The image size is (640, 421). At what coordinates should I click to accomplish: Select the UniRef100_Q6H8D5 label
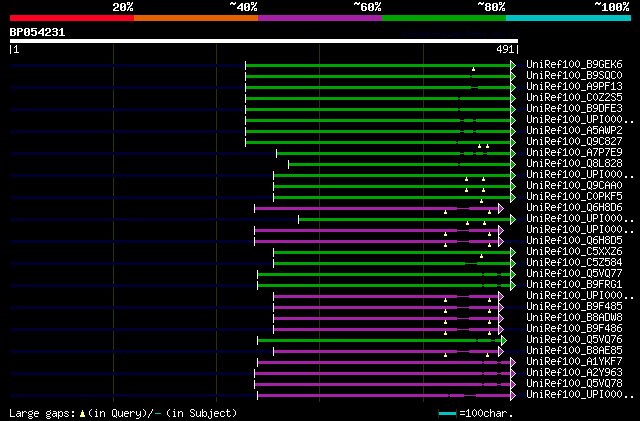(574, 241)
